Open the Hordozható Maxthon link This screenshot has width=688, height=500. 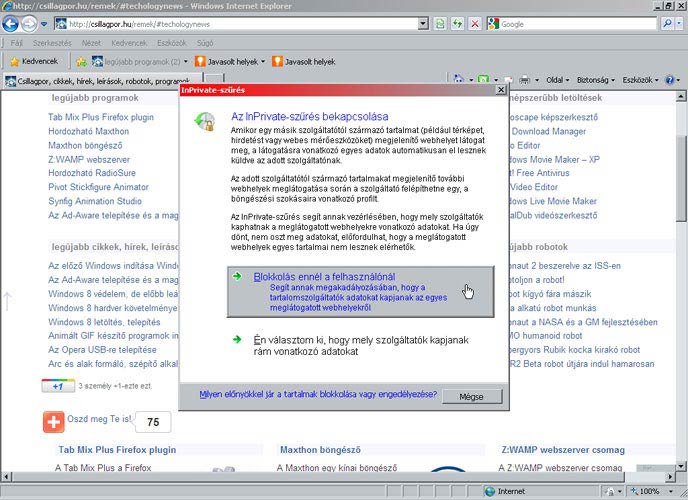tap(89, 131)
